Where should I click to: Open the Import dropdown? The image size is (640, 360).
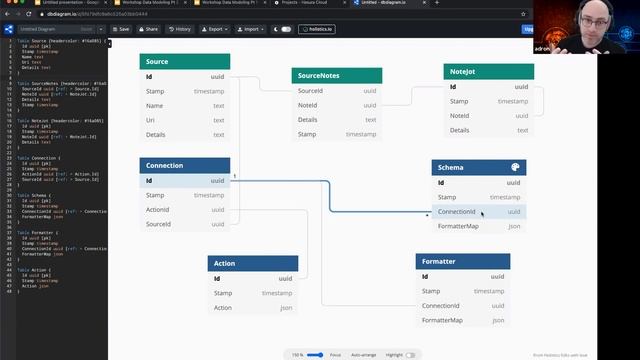pyautogui.click(x=250, y=29)
